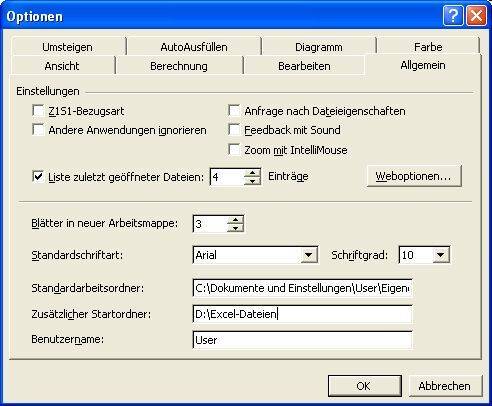Viewport: 492px width, 406px height.
Task: Enable Z1S1-Bezugsart checkbox
Action: (x=38, y=110)
